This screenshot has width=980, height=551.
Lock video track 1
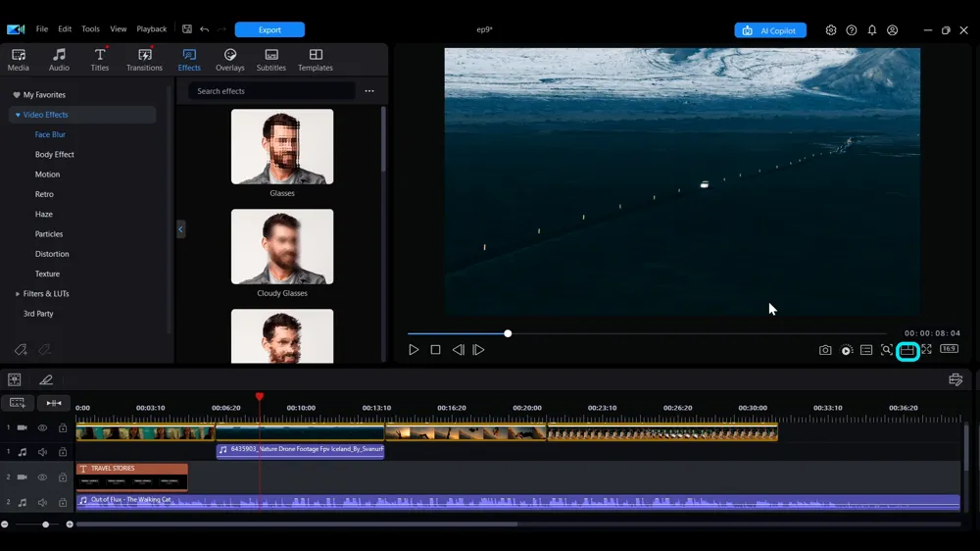coord(63,427)
